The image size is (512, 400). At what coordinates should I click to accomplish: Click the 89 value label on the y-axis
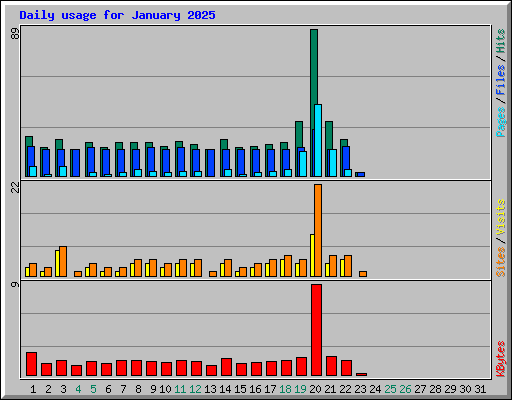pos(15,33)
